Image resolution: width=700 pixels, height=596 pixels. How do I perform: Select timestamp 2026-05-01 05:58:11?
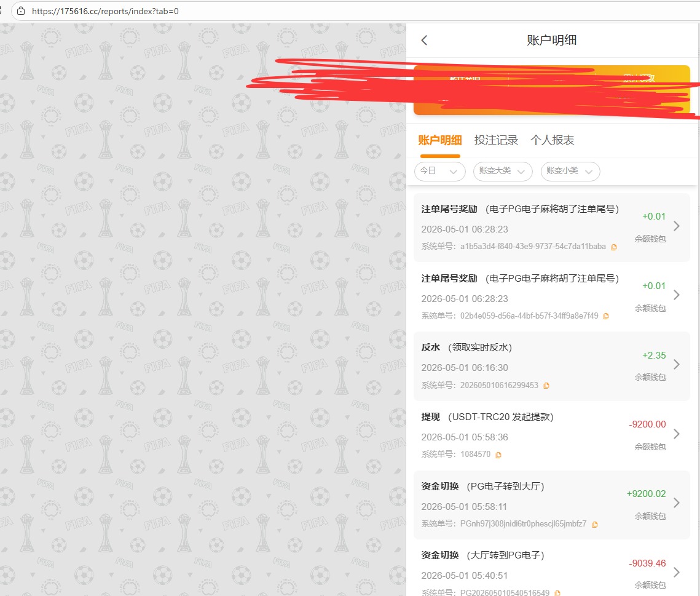tap(465, 507)
